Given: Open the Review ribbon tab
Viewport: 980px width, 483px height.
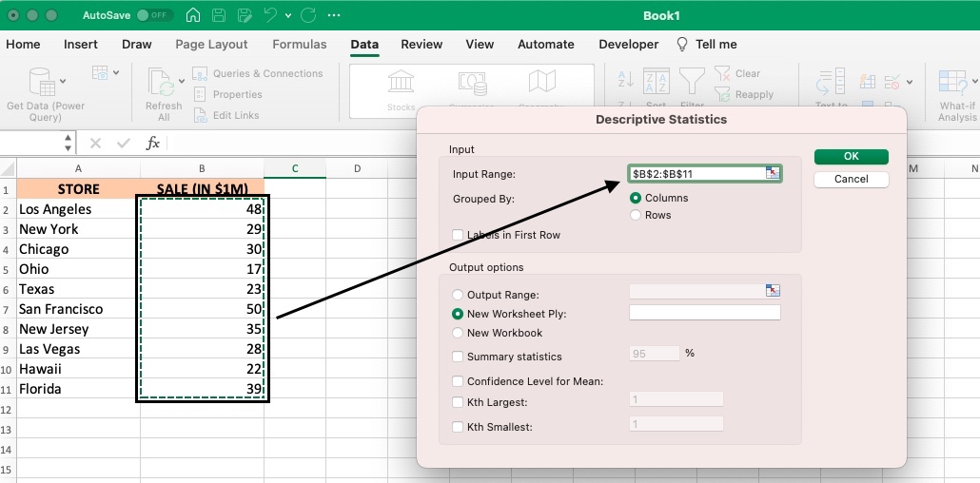Looking at the screenshot, I should [421, 45].
